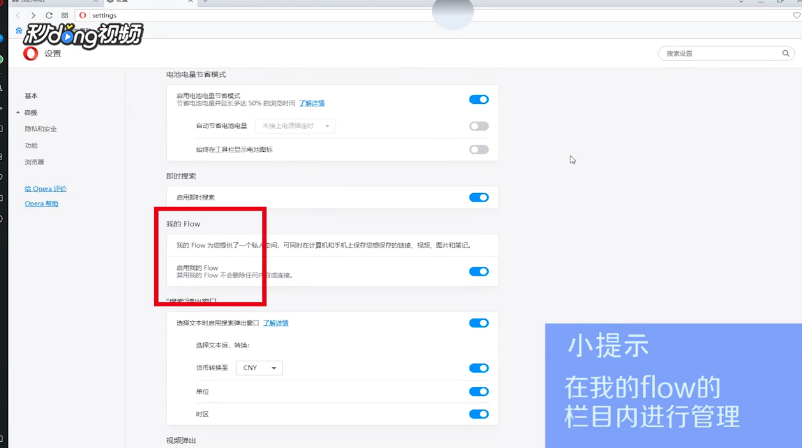Viewport: 802px width, 448px height.
Task: Toggle the 时区 conversion switch
Action: (479, 414)
